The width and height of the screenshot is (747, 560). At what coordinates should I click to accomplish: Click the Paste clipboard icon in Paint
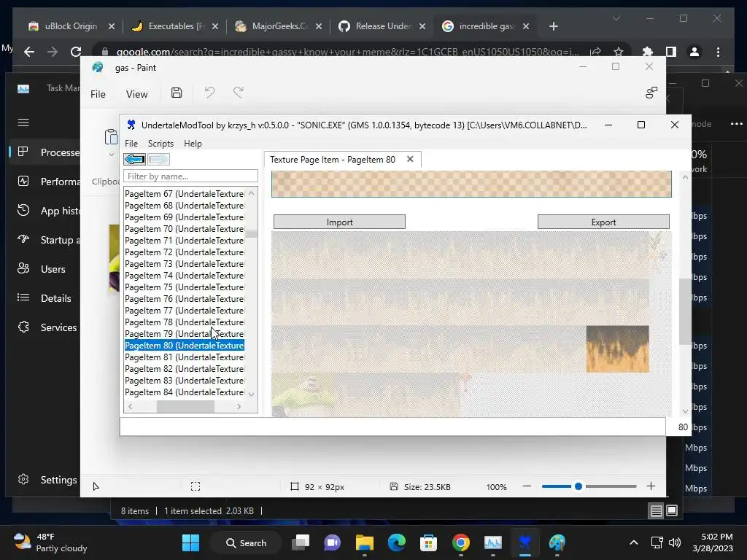111,136
